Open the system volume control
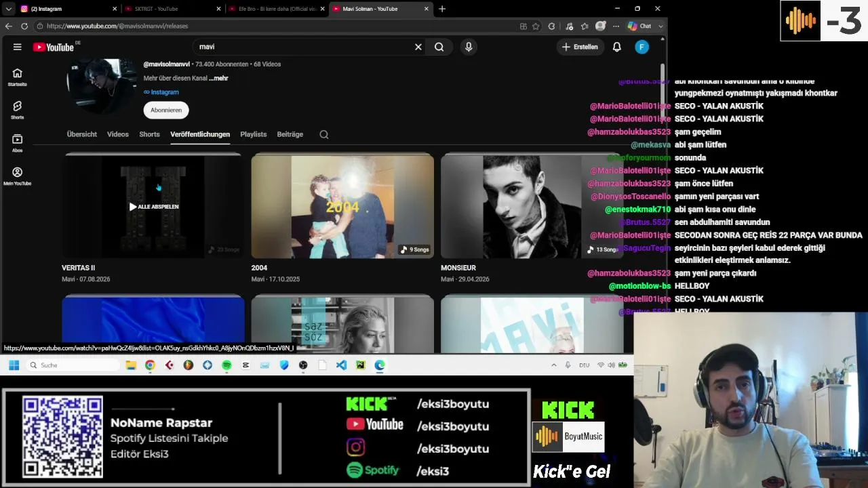 click(611, 365)
